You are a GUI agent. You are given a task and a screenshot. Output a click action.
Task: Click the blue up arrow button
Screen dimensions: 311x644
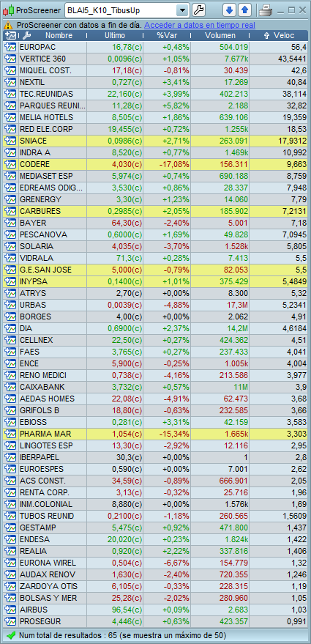[245, 10]
